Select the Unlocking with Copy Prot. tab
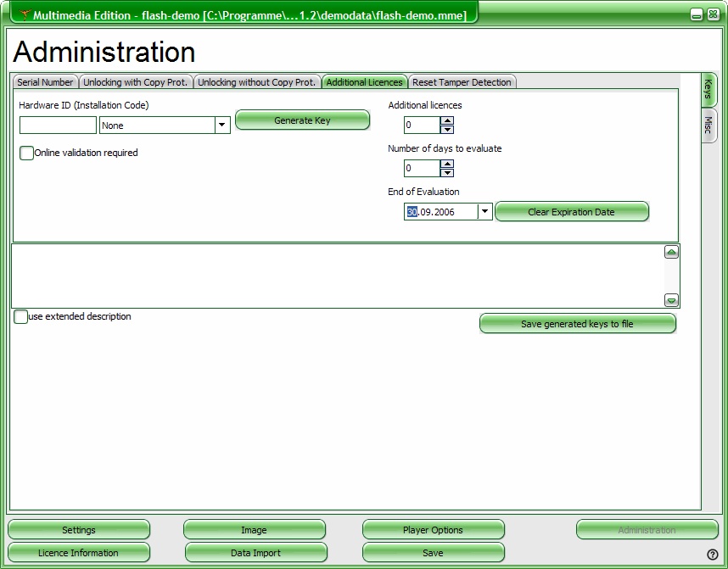This screenshot has width=728, height=569. (x=136, y=82)
